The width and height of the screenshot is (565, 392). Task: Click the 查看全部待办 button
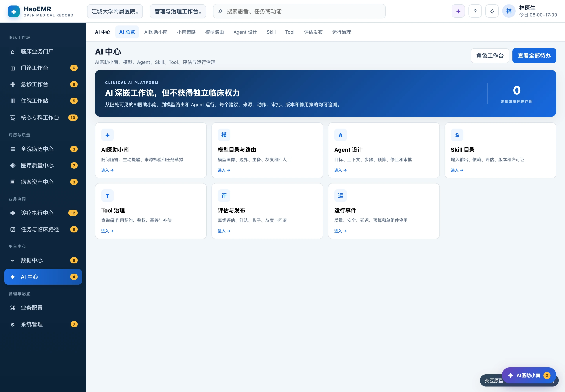pyautogui.click(x=534, y=56)
